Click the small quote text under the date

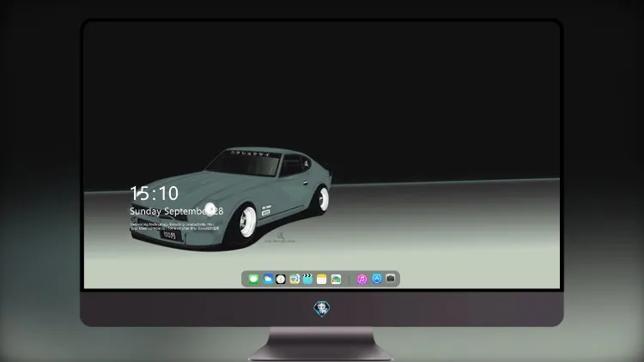pos(174,226)
